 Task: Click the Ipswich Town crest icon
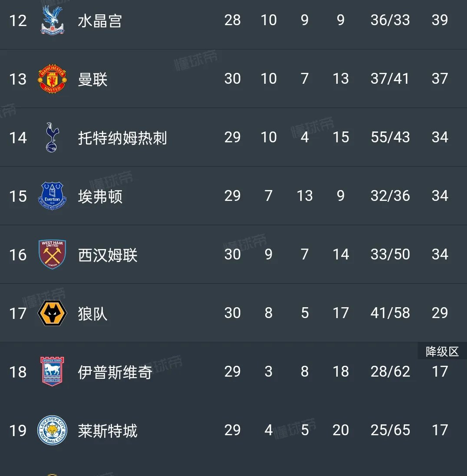pos(52,372)
